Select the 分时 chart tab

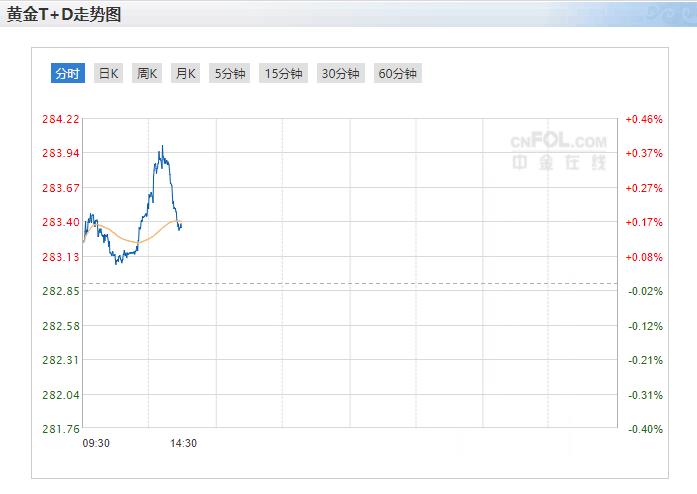[x=68, y=73]
